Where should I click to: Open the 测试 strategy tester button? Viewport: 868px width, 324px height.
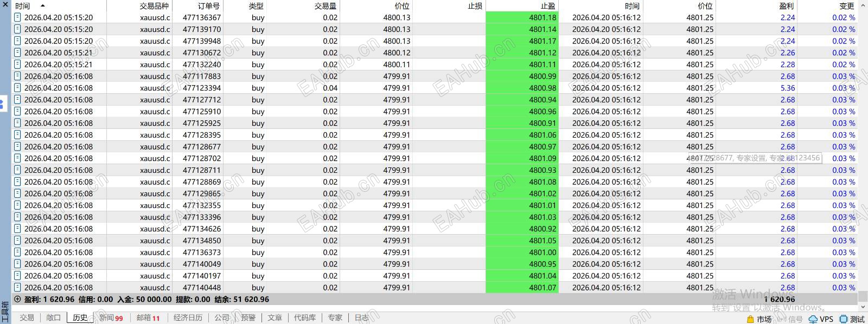[852, 319]
